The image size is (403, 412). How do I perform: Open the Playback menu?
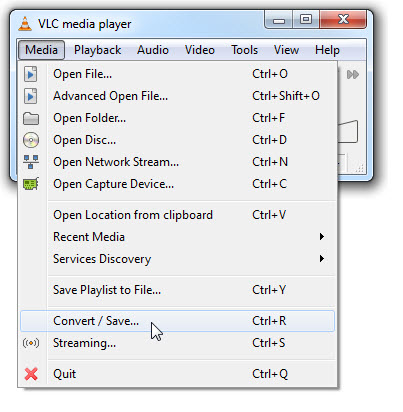pyautogui.click(x=97, y=50)
